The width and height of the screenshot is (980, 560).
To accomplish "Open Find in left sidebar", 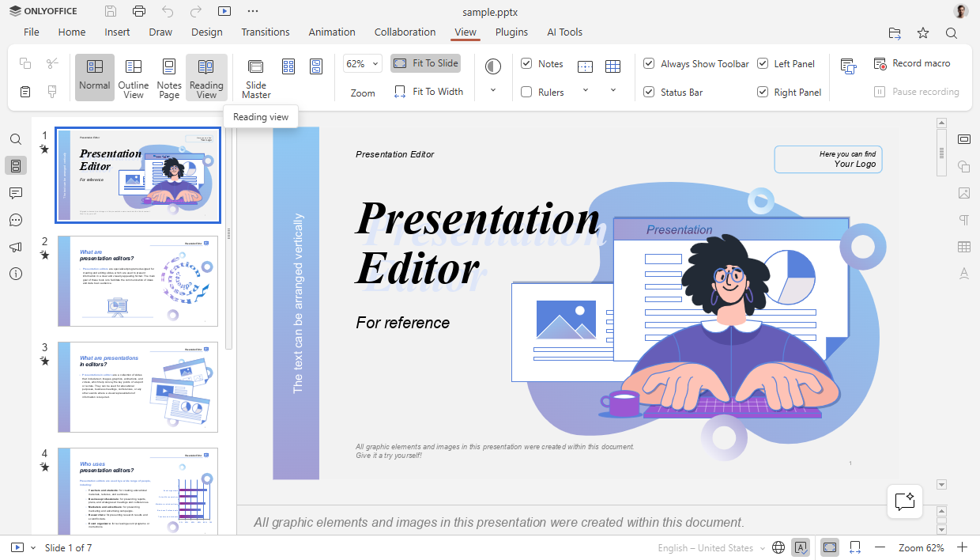I will pos(16,139).
